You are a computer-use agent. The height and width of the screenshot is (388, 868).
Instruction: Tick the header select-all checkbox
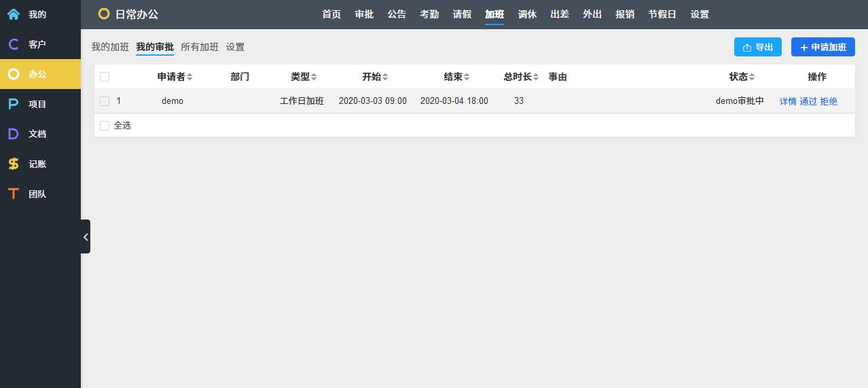click(x=105, y=77)
